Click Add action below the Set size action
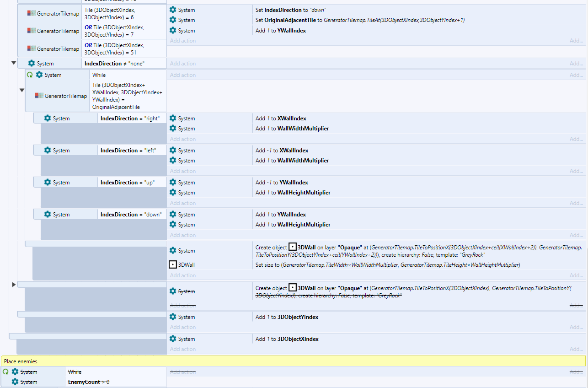The width and height of the screenshot is (588, 388). pos(183,275)
